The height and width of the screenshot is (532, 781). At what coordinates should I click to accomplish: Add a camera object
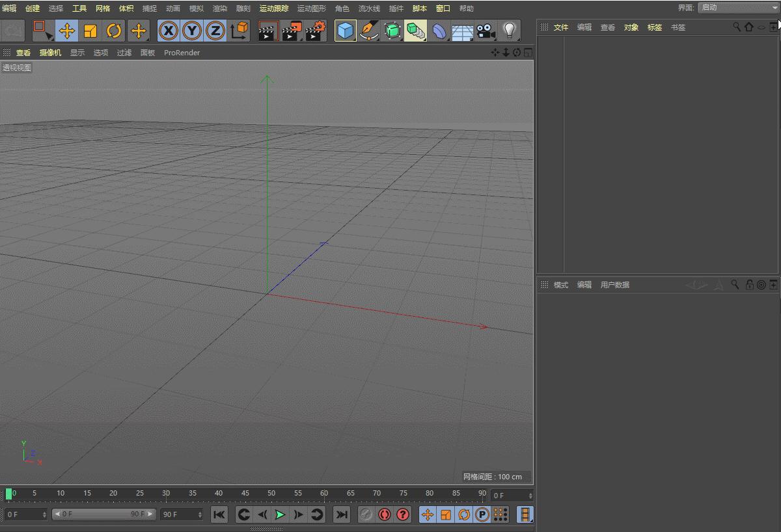486,31
